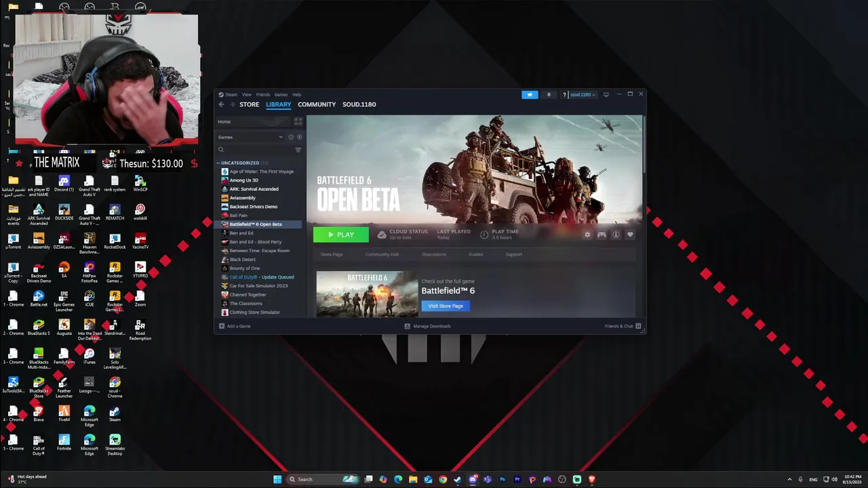
Task: Select the FiveM desktop shortcut
Action: point(64,413)
